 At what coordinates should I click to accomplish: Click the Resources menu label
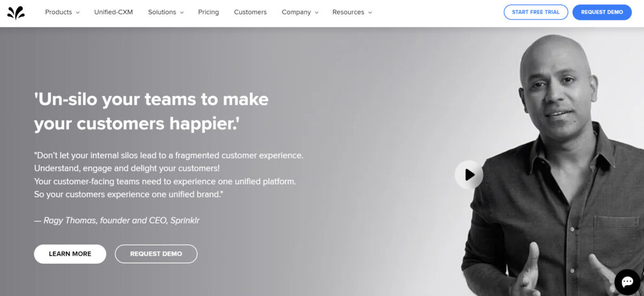(348, 12)
